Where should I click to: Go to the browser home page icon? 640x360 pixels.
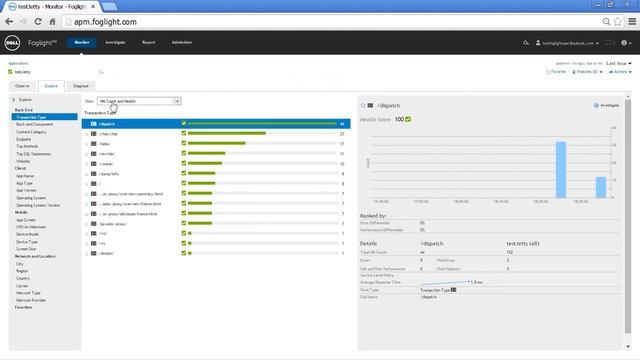click(53, 22)
